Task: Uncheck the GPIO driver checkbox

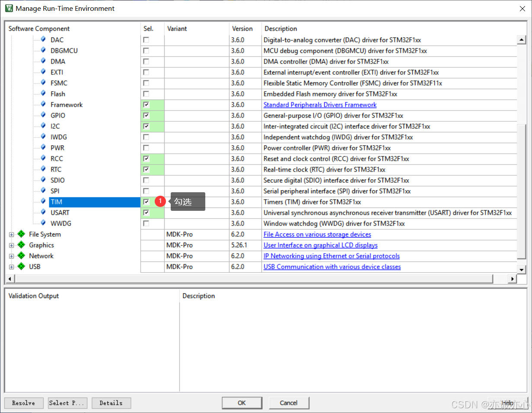Action: 146,115
